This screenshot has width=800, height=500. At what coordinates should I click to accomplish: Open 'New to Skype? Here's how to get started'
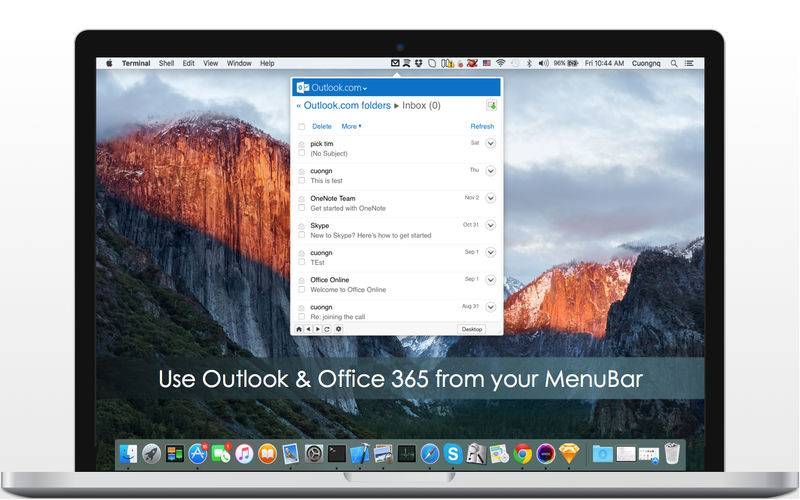tap(371, 235)
